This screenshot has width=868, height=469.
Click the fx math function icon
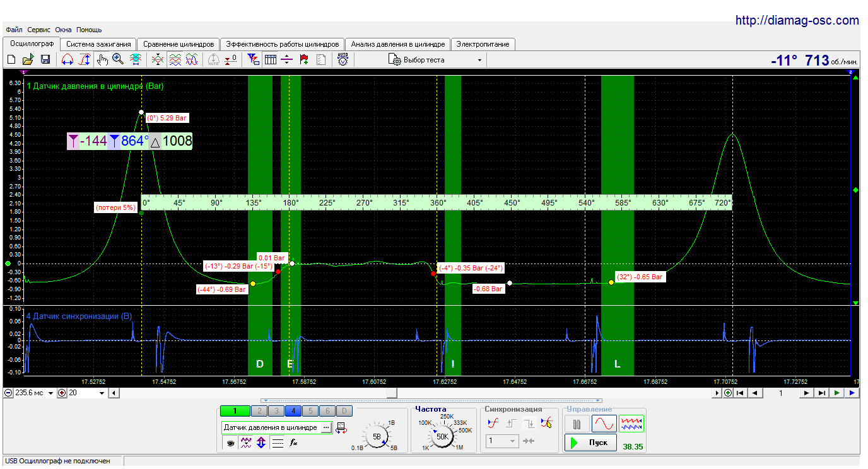293,443
